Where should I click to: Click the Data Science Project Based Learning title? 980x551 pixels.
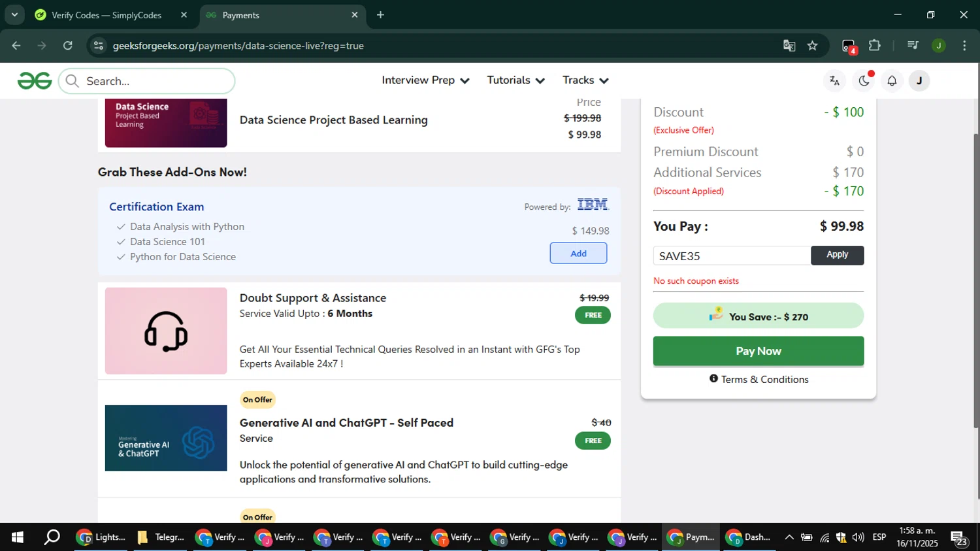click(334, 120)
